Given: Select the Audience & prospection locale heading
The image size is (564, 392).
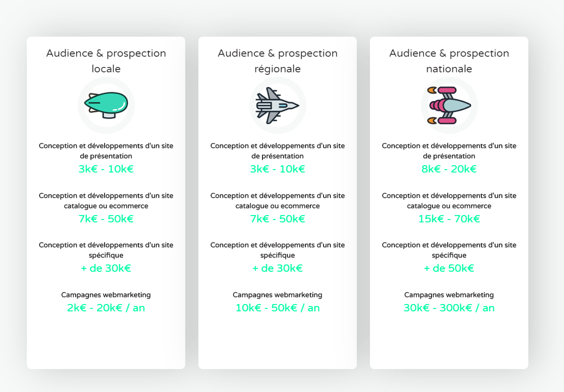Looking at the screenshot, I should [106, 61].
